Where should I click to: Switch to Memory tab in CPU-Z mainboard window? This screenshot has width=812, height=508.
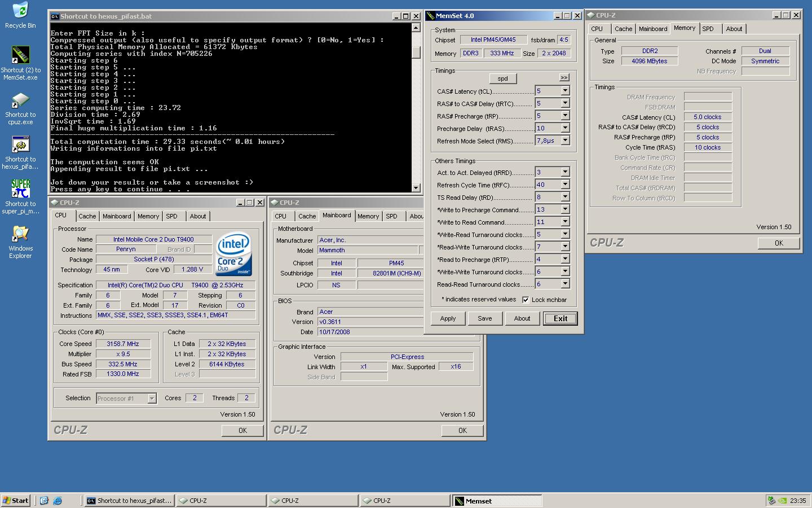[368, 216]
